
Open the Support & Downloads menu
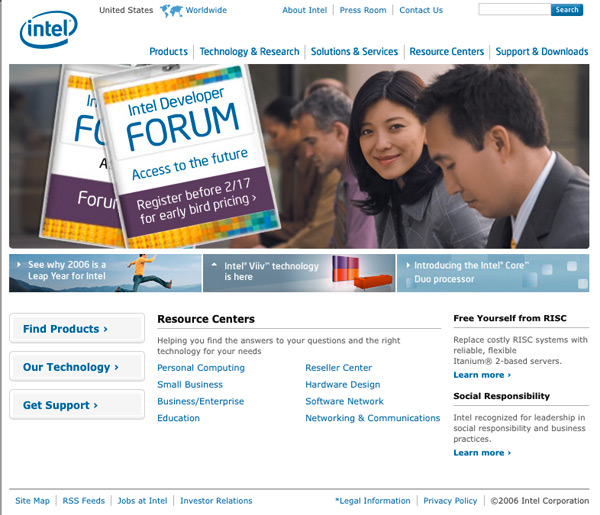coord(542,52)
